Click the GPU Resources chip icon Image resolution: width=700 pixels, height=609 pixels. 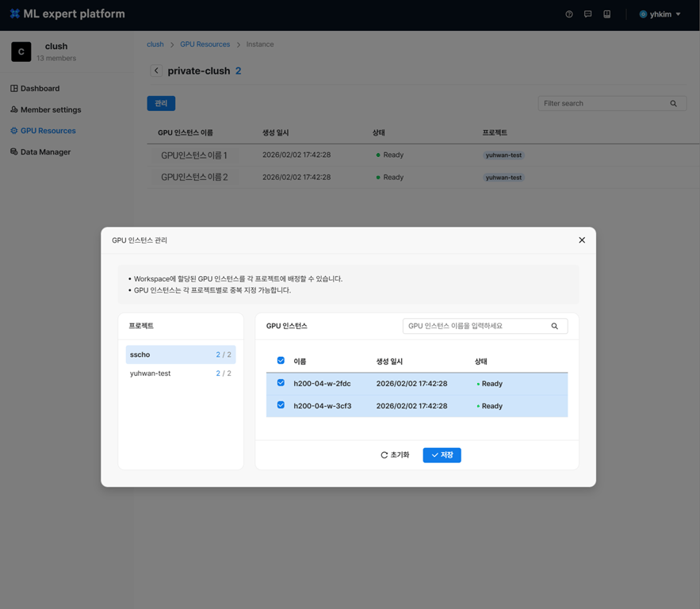(13, 130)
